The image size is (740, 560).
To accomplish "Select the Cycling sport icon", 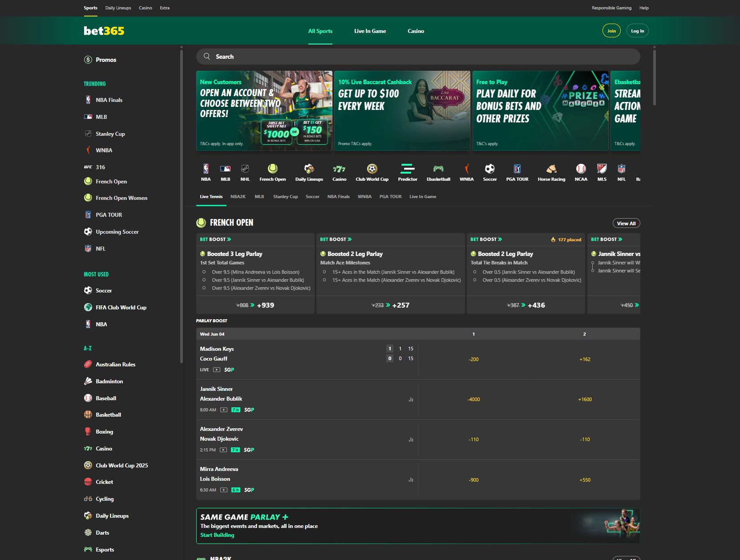I will pyautogui.click(x=87, y=499).
